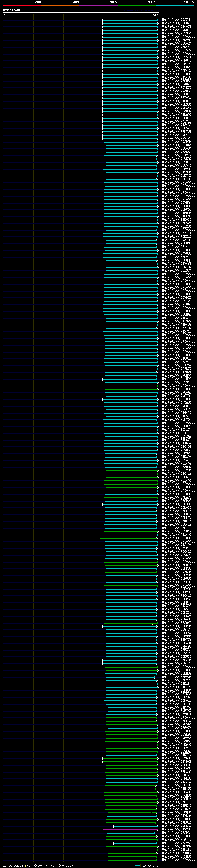
Task: Click label UniRef100_B6T9C0
Action: point(177,98)
